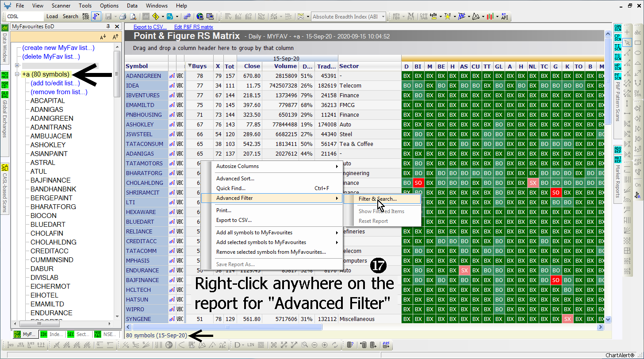
Task: Open dropdown arrow beside yellow diamond icon
Action: coord(162,16)
